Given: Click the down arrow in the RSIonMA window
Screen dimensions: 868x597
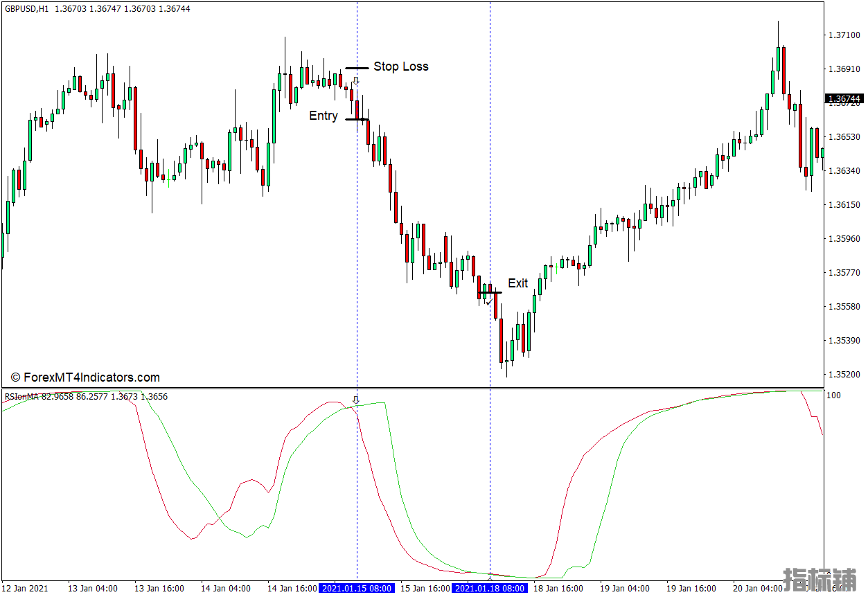Looking at the screenshot, I should 356,400.
